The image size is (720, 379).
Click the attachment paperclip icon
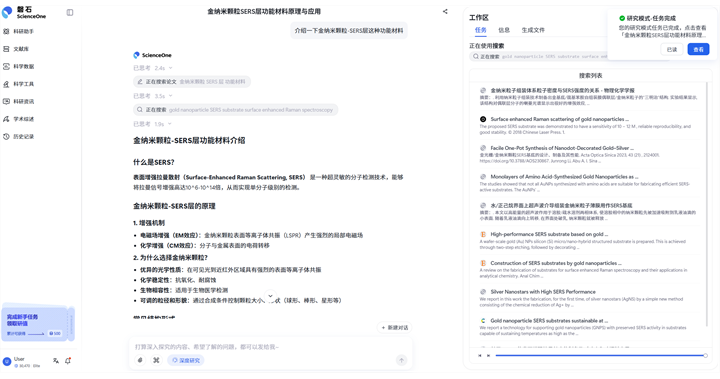(141, 360)
